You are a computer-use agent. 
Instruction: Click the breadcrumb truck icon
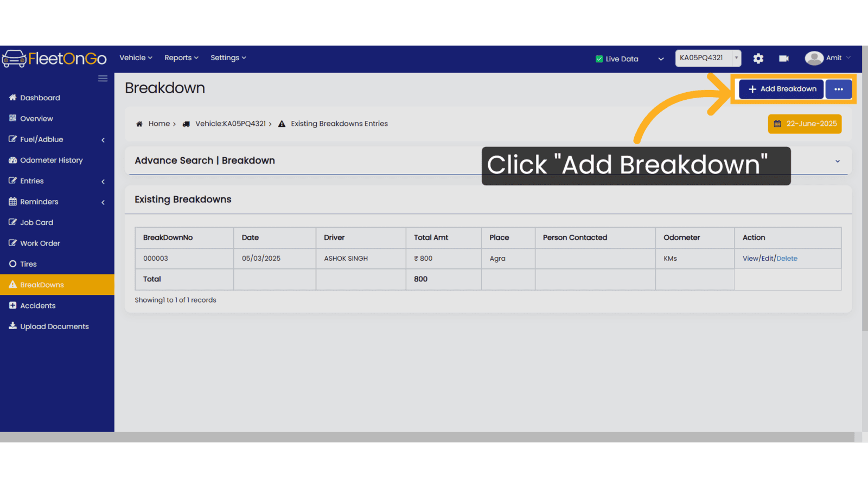pyautogui.click(x=186, y=124)
